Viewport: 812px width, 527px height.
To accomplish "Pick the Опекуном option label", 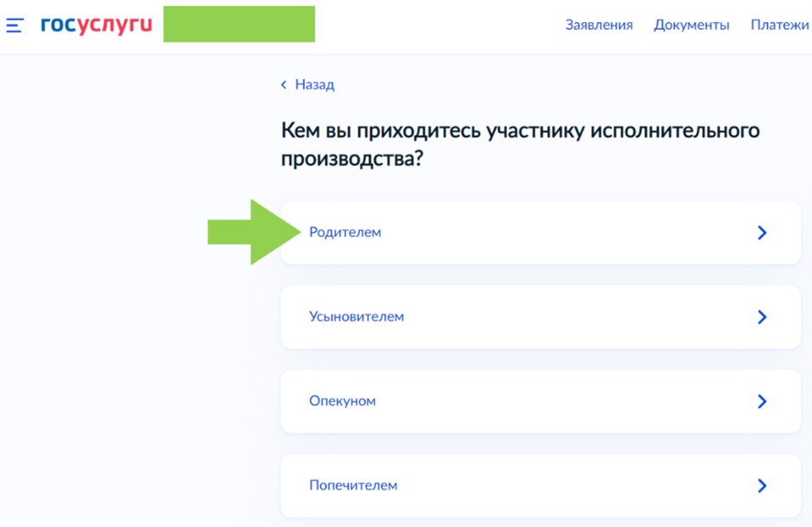I will tap(342, 402).
